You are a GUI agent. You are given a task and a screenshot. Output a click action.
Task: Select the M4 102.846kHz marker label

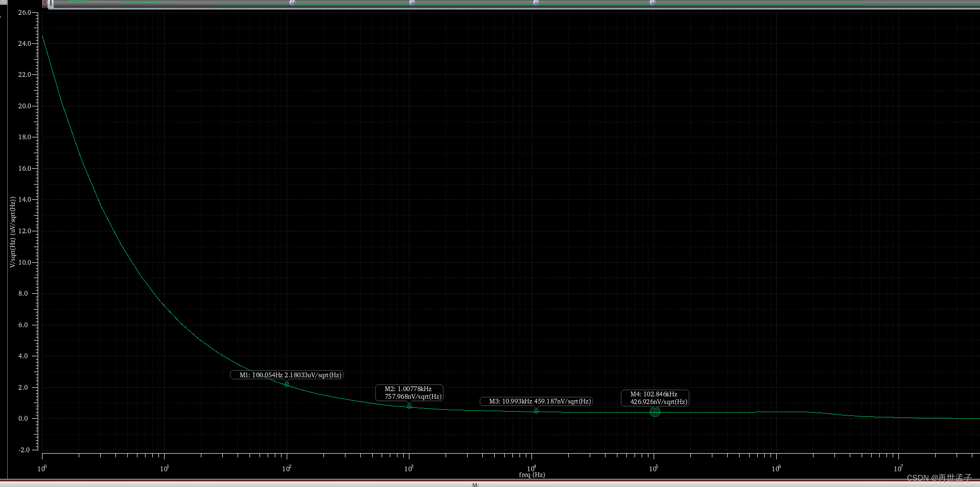click(655, 398)
